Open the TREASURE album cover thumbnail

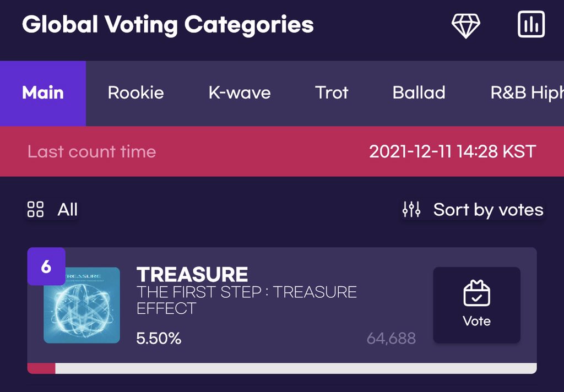pyautogui.click(x=82, y=305)
